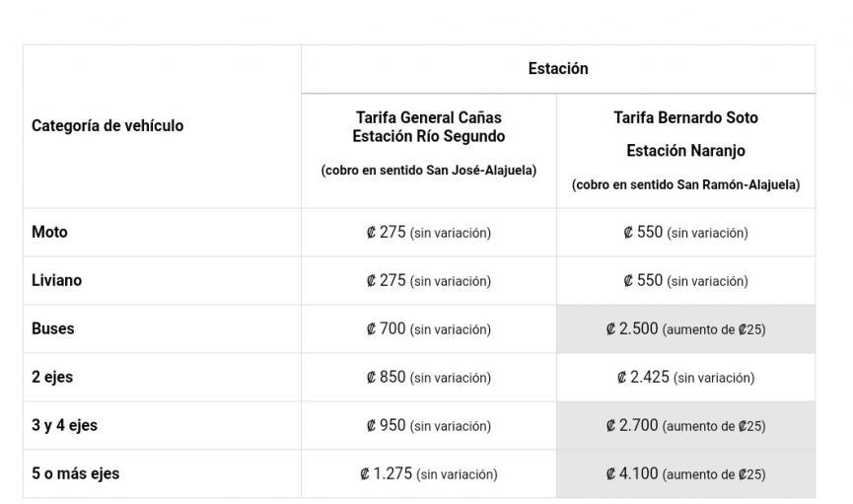Click the 5 o más ejes label
Viewport: 853px width, 504px height.
[75, 473]
